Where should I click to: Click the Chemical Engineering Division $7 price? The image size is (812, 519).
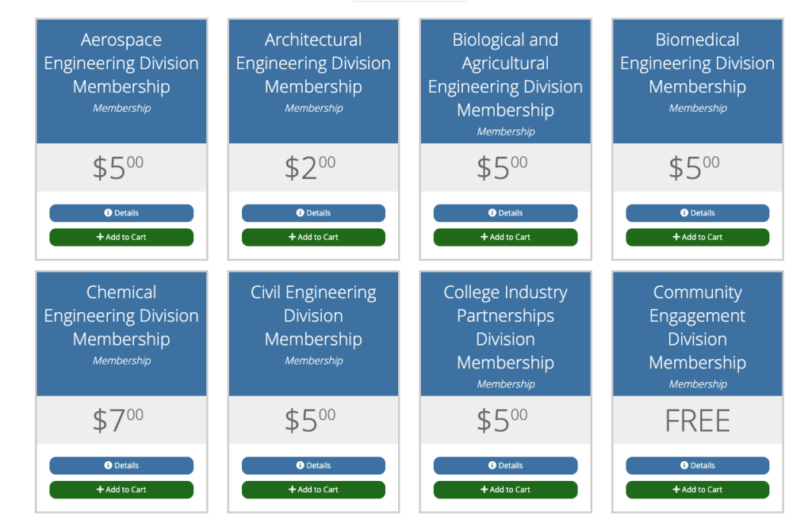coord(118,420)
